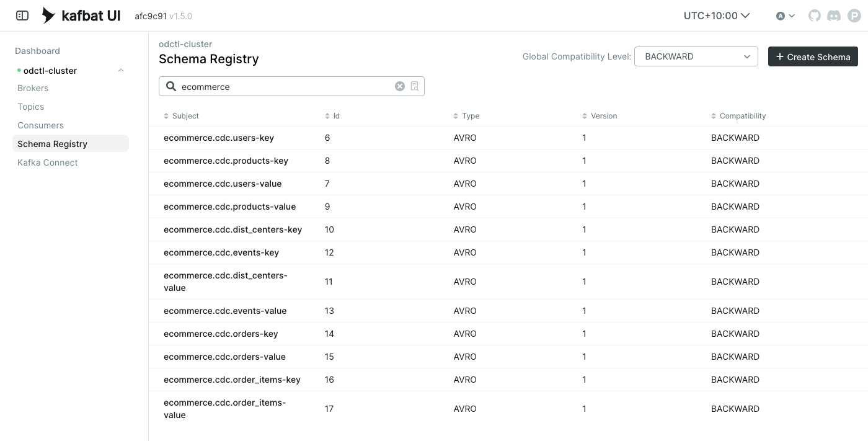Open ecommerce.cdc.order_items-value schema
Image resolution: width=868 pixels, height=441 pixels.
coord(224,409)
